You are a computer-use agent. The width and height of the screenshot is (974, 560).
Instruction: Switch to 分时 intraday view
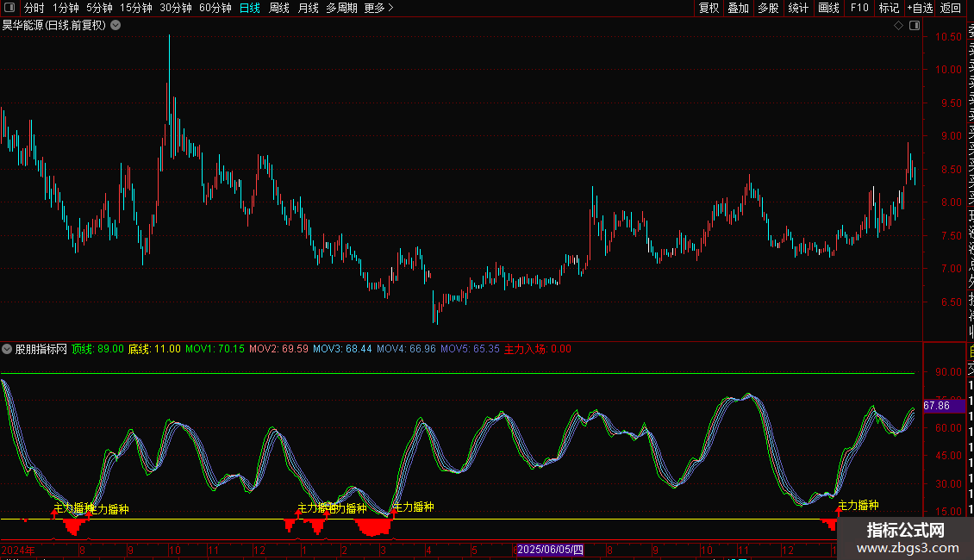point(34,8)
